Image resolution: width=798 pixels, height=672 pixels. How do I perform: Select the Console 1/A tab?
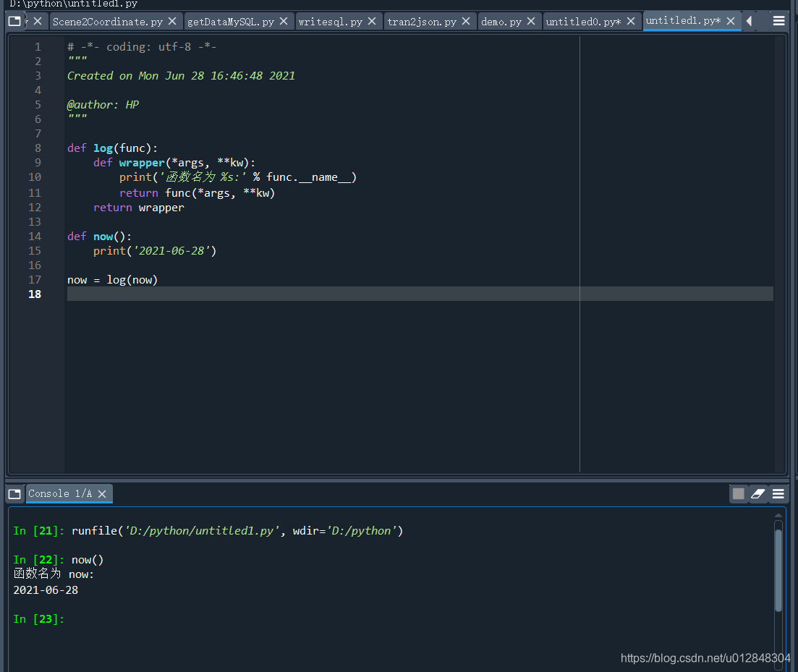[60, 493]
